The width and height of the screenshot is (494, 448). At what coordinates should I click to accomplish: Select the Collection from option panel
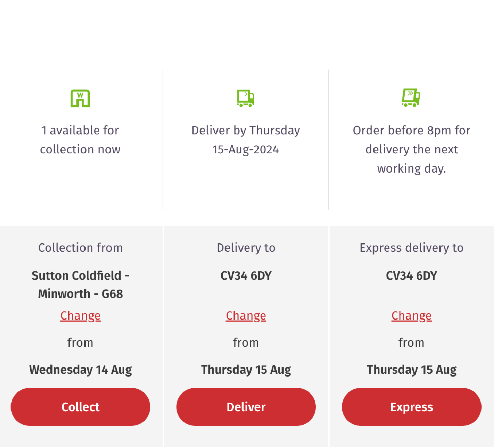[x=80, y=247]
